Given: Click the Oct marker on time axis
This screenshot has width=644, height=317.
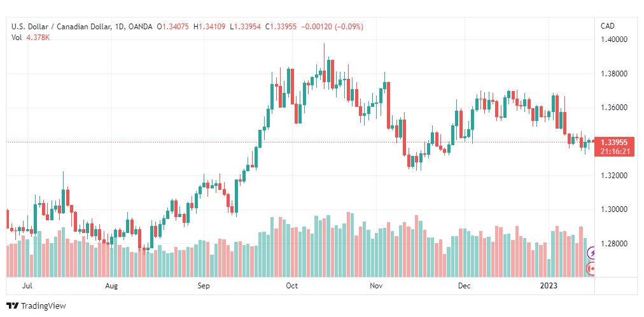Looking at the screenshot, I should 291,285.
